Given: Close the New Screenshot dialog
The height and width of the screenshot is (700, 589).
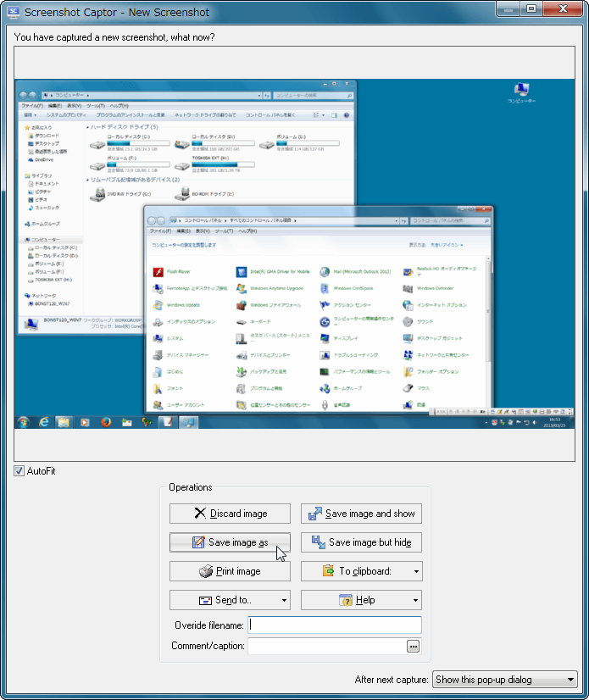Looking at the screenshot, I should point(563,8).
